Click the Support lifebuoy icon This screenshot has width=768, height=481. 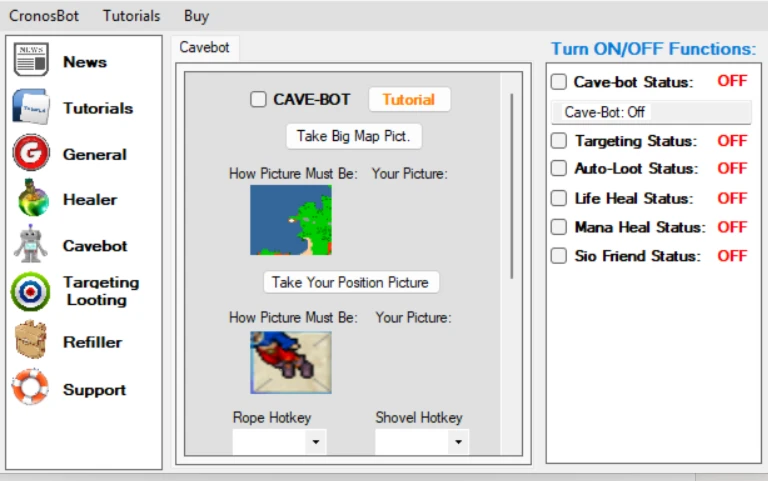(x=30, y=387)
